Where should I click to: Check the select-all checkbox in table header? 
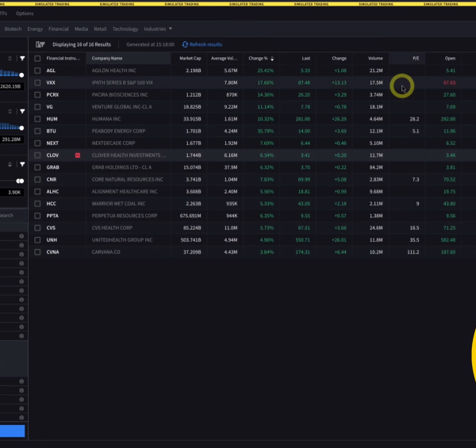click(37, 59)
